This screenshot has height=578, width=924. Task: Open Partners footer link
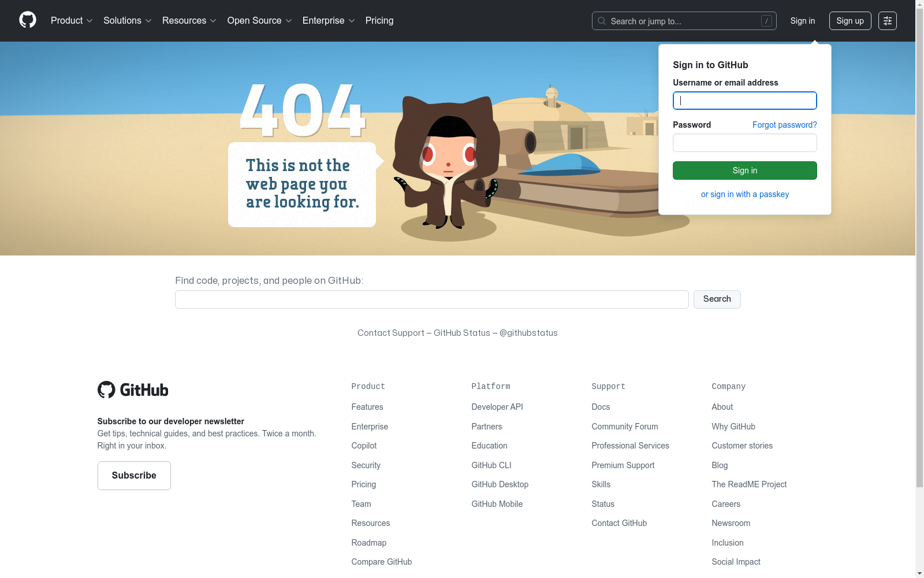click(x=487, y=427)
